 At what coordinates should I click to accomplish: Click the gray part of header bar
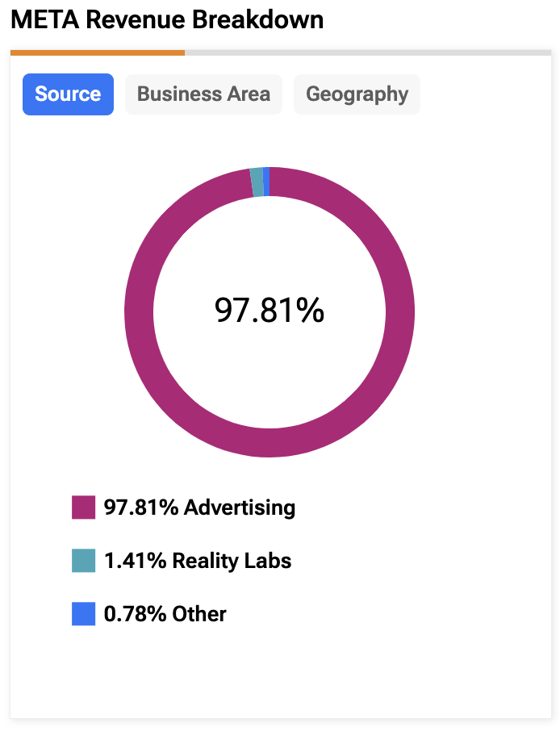click(x=368, y=52)
